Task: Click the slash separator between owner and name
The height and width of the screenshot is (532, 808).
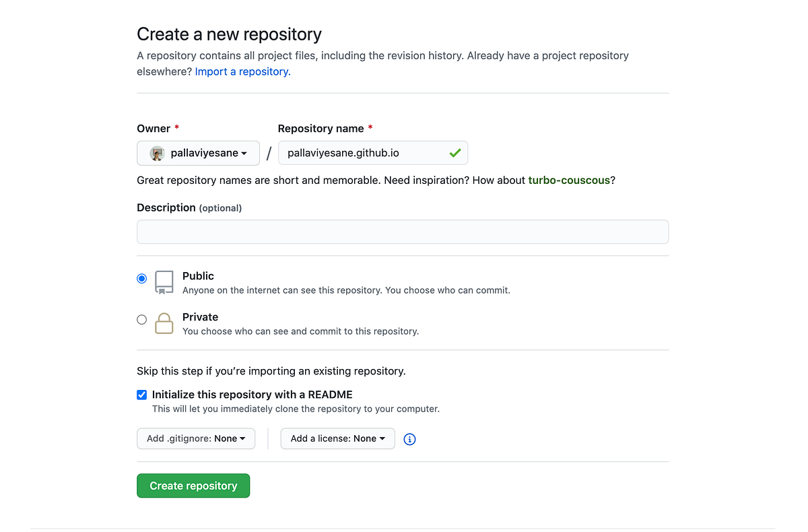Action: click(x=269, y=153)
